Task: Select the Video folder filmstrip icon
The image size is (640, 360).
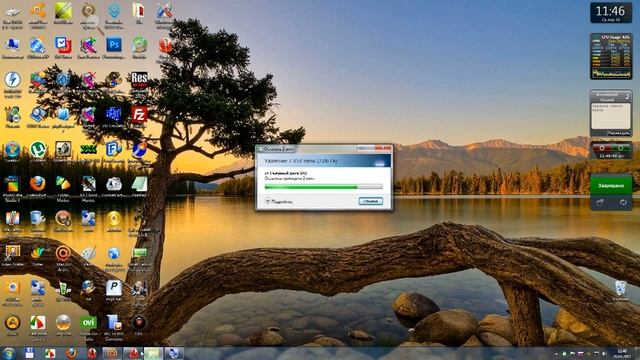Action: click(12, 253)
